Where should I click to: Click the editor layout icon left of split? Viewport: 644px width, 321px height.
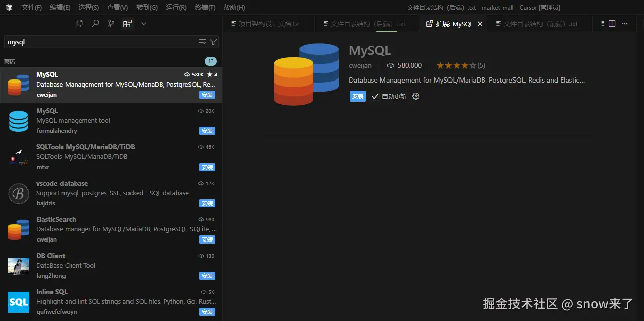pos(603,23)
